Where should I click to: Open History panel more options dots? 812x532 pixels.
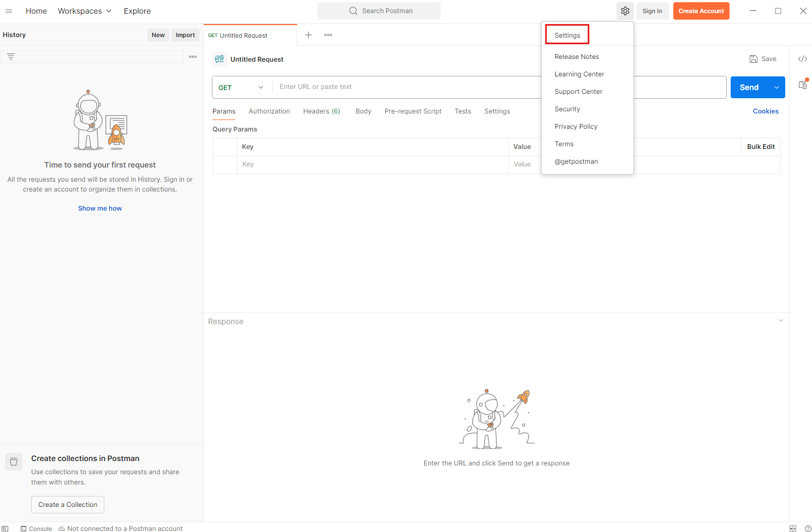click(x=193, y=57)
